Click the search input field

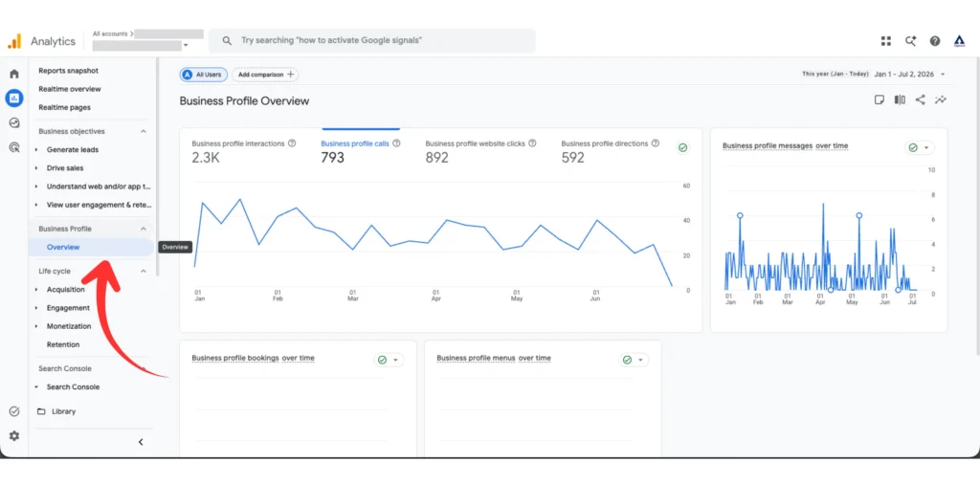[372, 40]
